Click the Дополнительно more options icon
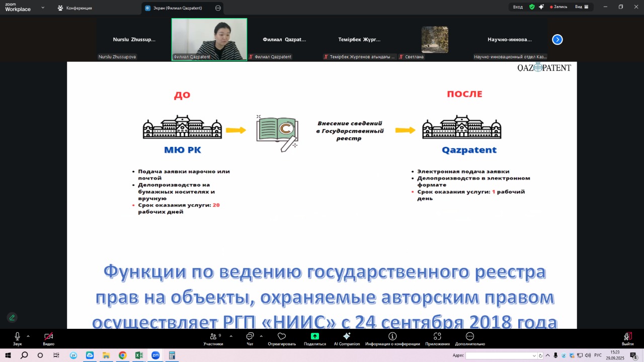 point(470,336)
